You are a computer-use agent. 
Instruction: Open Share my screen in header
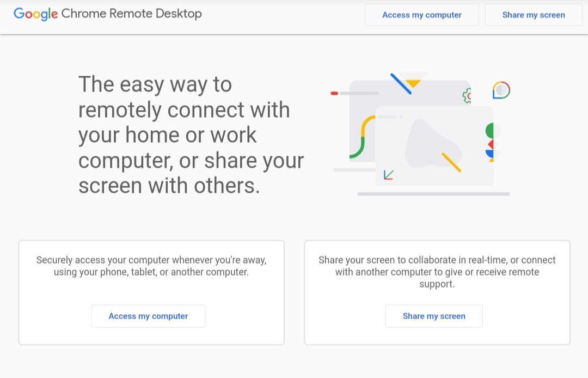[534, 15]
